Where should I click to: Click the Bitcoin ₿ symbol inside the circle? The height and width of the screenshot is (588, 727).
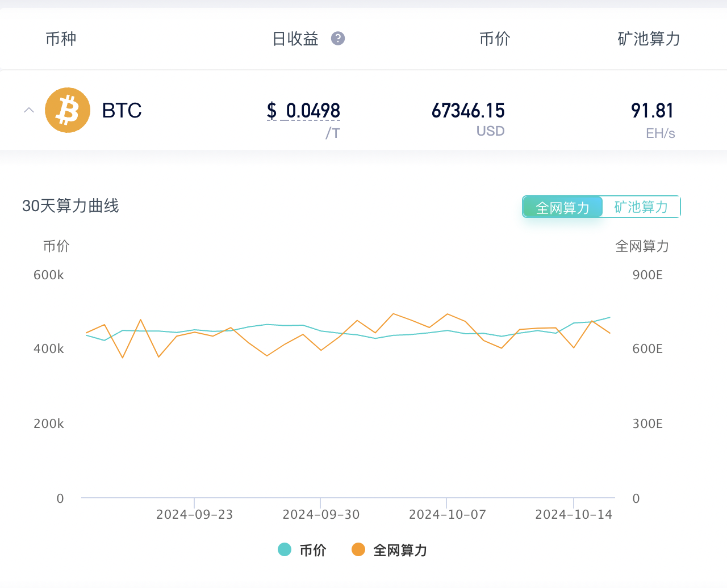coord(68,110)
